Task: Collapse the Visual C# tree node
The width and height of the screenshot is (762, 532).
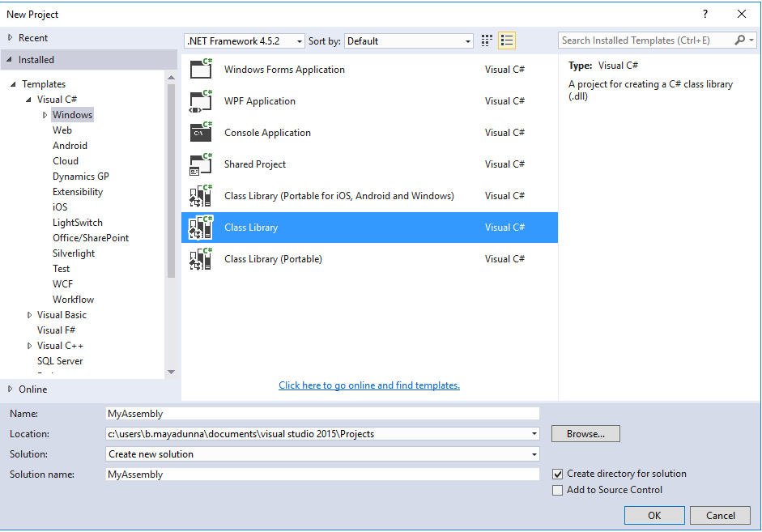Action: [x=28, y=100]
